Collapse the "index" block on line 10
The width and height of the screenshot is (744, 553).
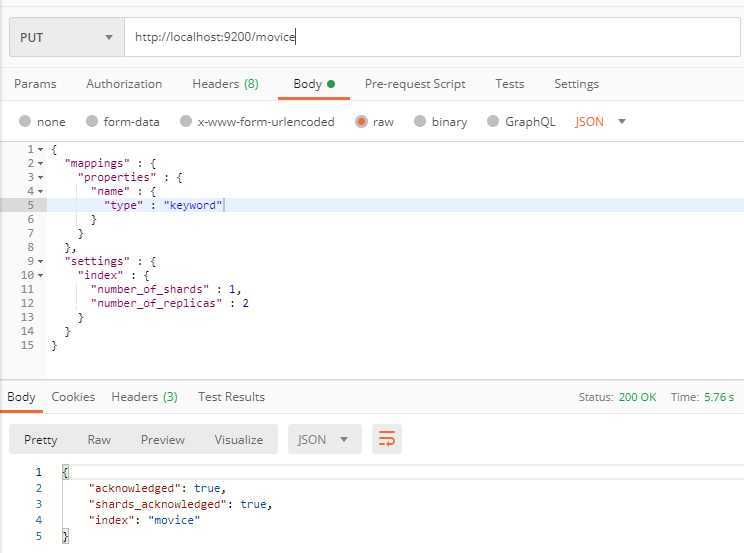pyautogui.click(x=41, y=275)
